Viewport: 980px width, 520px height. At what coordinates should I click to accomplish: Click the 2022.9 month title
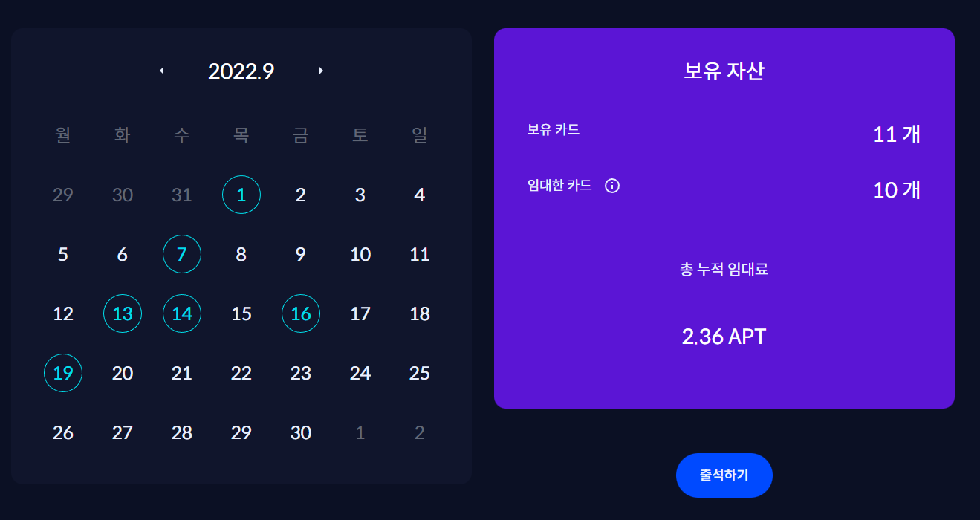coord(241,71)
